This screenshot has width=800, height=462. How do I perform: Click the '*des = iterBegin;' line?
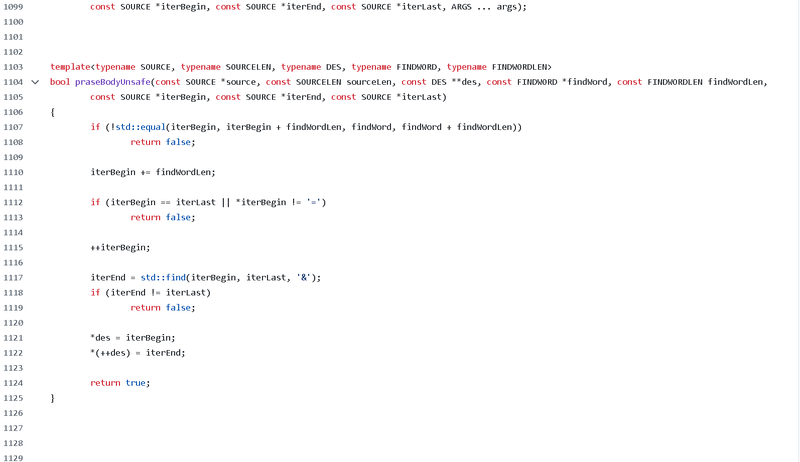click(133, 338)
